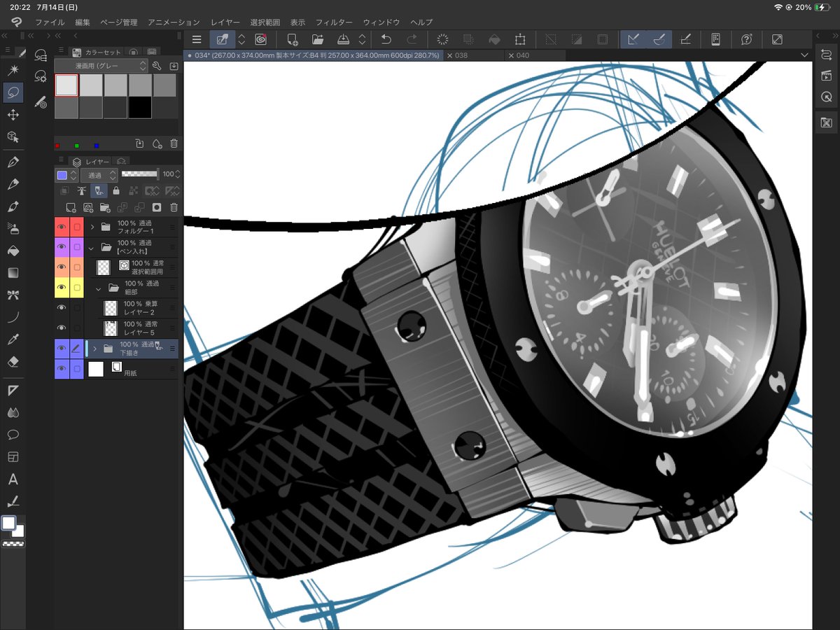Hide the 【ペン入れ】 folder via eye icon
The width and height of the screenshot is (840, 630).
62,247
